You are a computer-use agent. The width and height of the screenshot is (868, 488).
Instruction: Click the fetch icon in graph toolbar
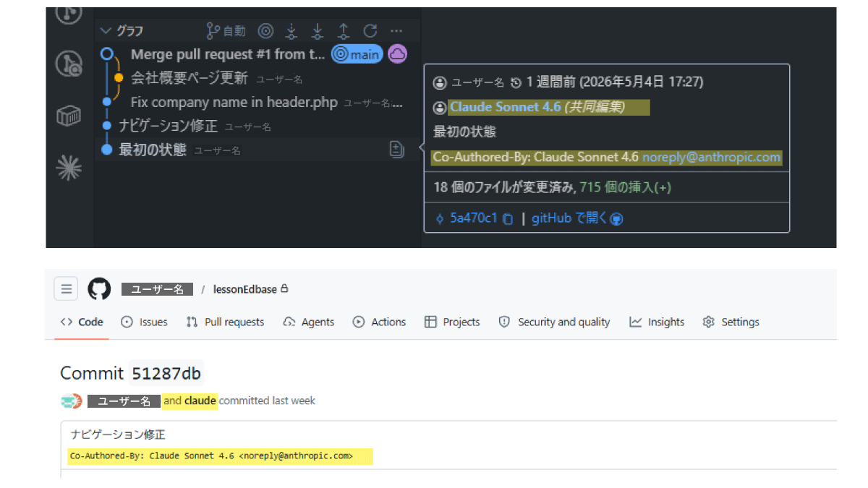tap(292, 31)
